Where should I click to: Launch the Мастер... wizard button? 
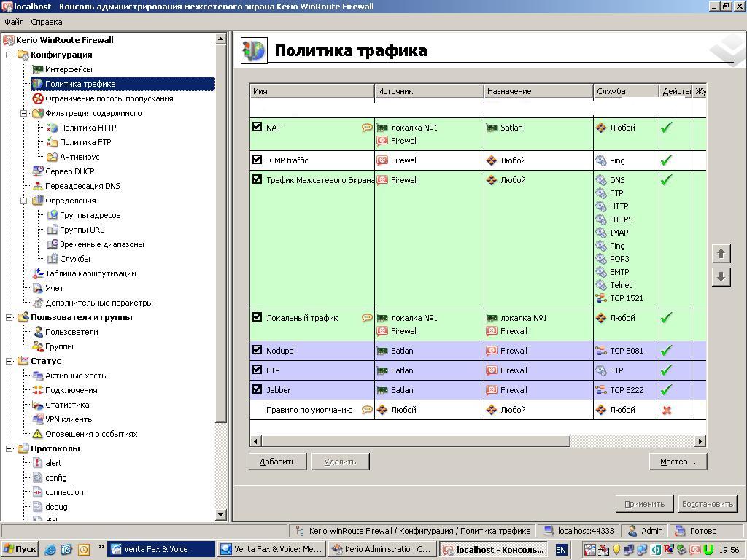click(678, 462)
